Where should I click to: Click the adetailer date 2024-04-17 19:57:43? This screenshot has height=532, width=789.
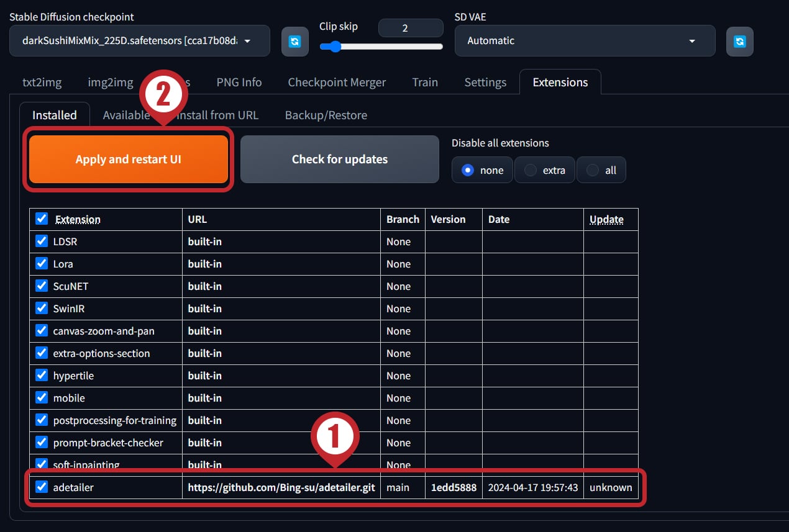pos(533,487)
